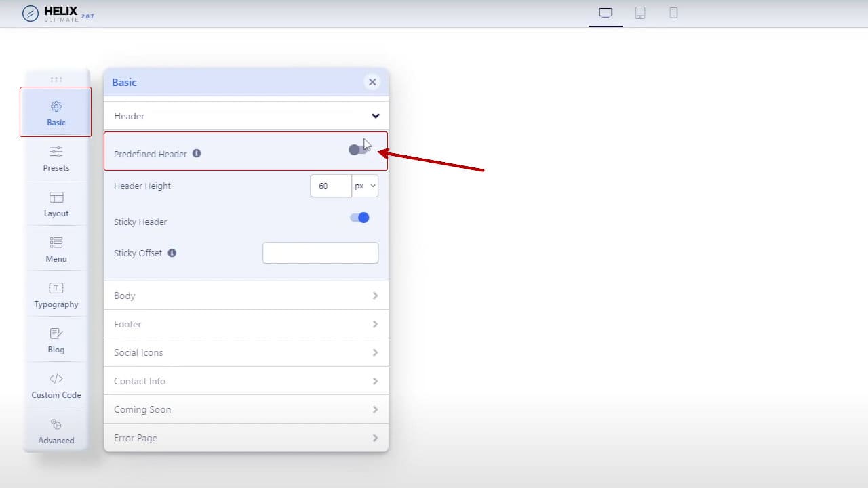Screen dimensions: 868x488
Task: Enable the Predefined Header toggle
Action: click(359, 150)
